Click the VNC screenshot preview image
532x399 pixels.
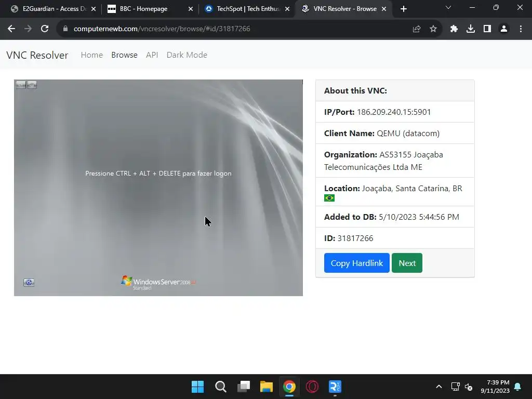[158, 188]
